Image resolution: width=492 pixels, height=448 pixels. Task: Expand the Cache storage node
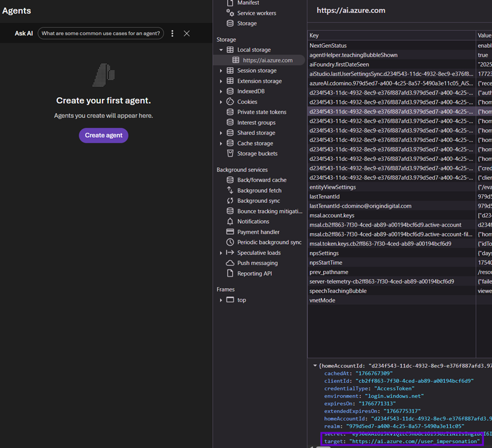[x=221, y=144]
